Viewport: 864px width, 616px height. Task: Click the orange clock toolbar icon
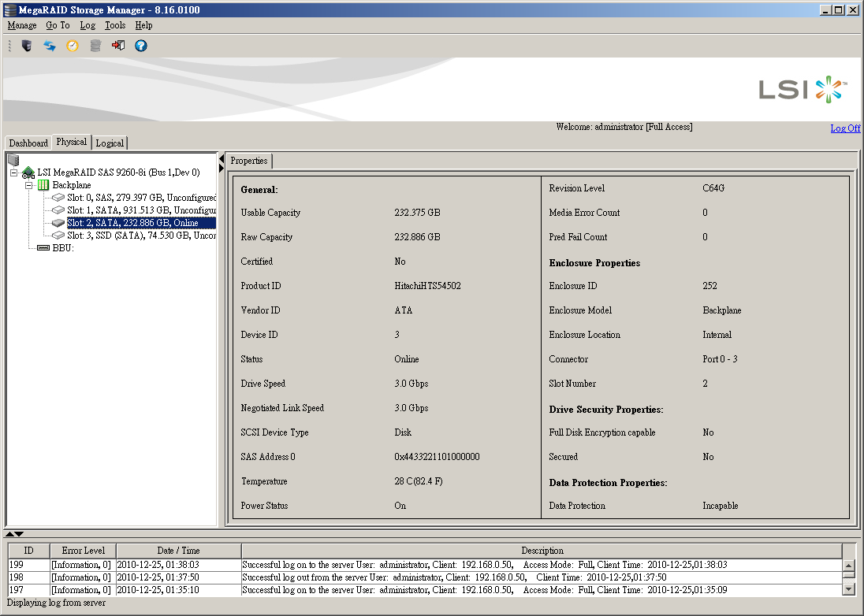73,46
